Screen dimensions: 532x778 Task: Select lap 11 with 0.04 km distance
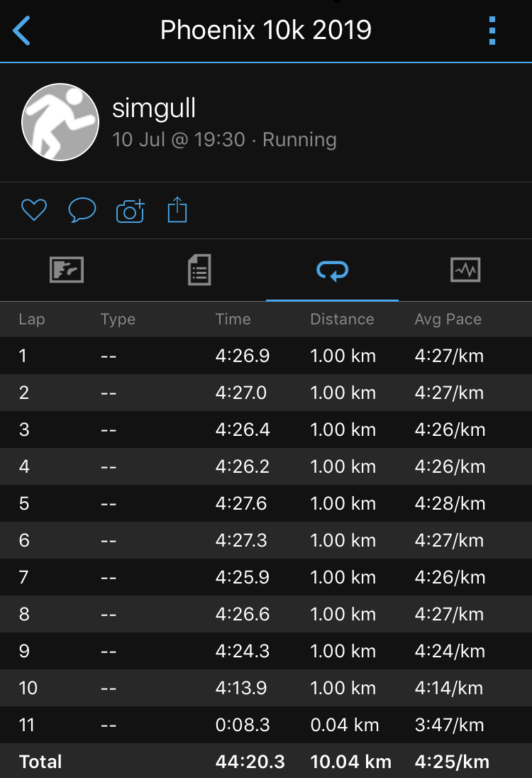(266, 725)
